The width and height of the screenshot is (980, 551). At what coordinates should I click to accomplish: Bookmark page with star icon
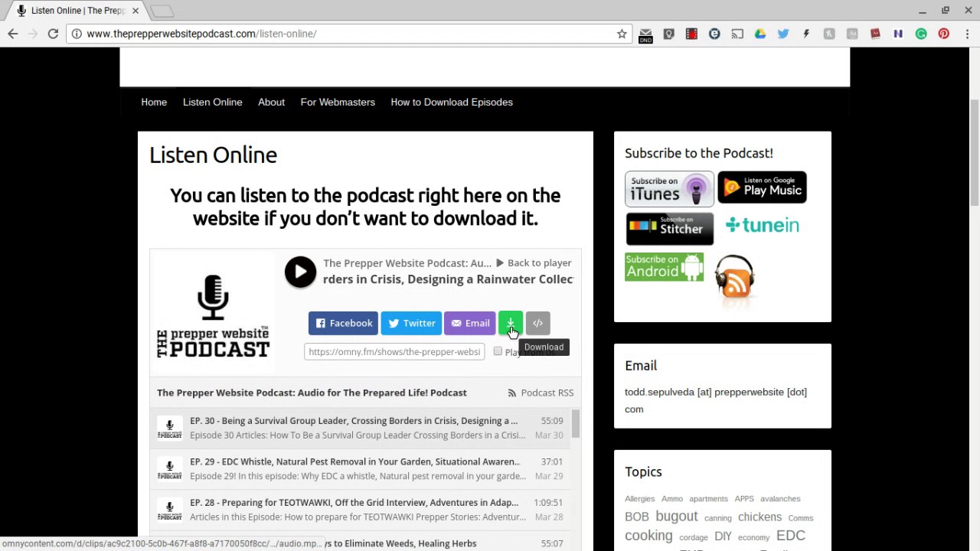(622, 34)
